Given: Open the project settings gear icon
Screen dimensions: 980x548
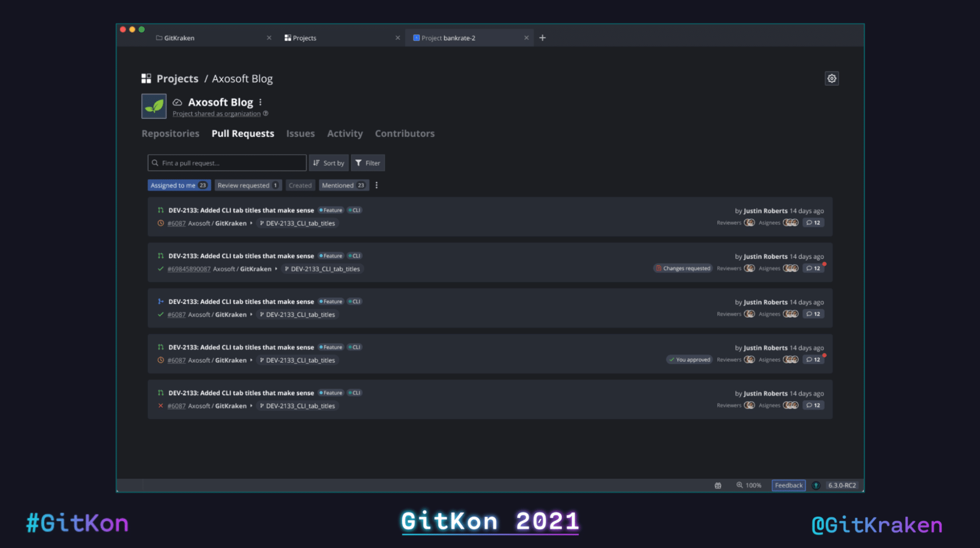Looking at the screenshot, I should (831, 78).
